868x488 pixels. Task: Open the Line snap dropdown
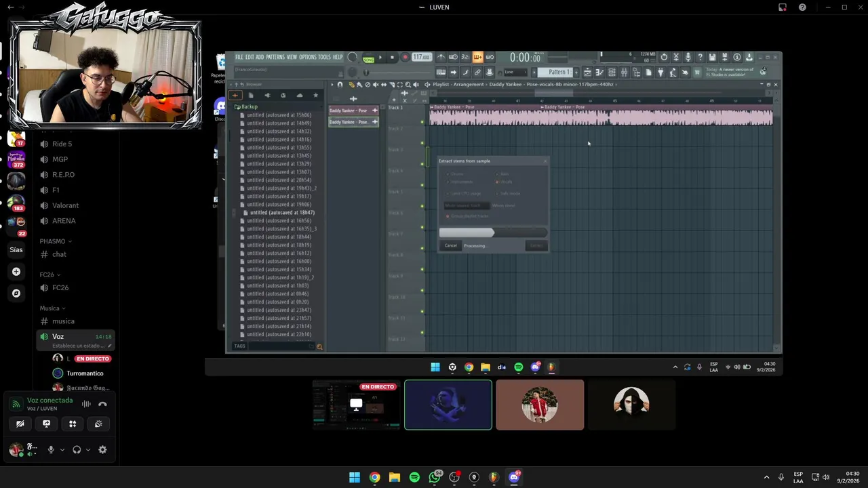(515, 73)
